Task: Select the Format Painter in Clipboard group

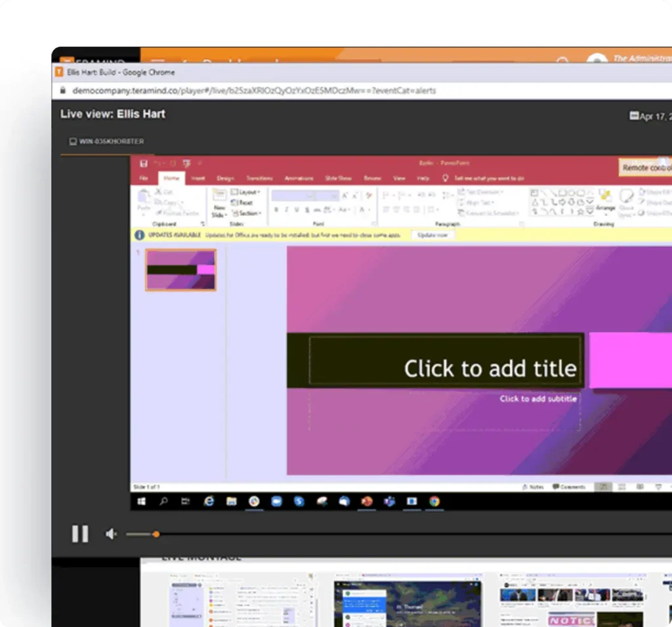Action: tap(176, 213)
